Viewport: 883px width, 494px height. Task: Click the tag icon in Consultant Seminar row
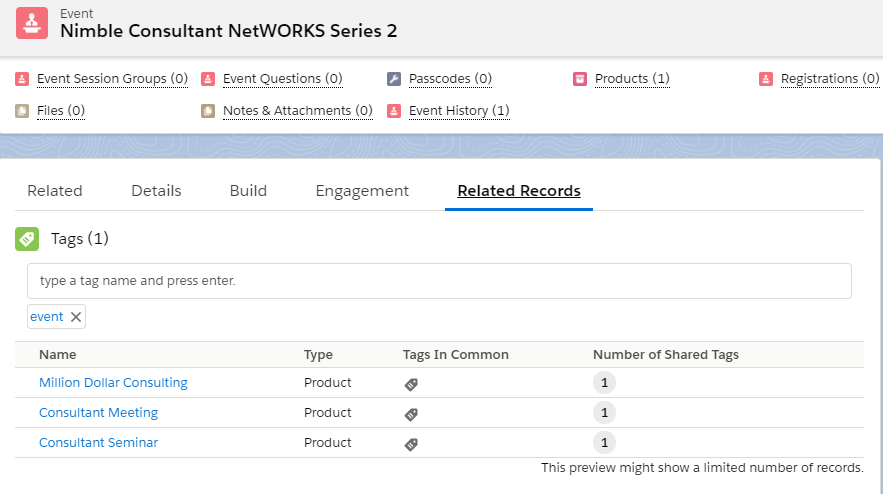pyautogui.click(x=411, y=444)
